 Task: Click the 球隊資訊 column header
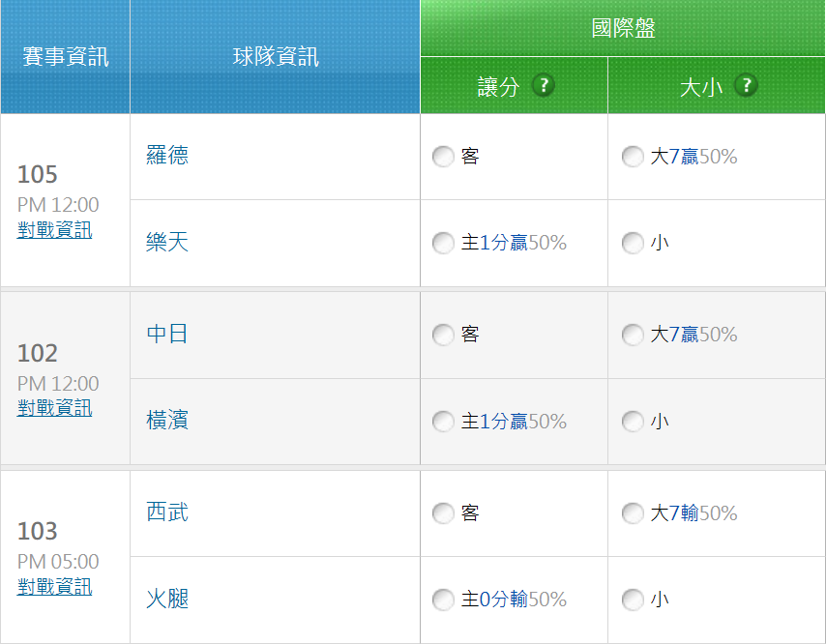[x=276, y=57]
